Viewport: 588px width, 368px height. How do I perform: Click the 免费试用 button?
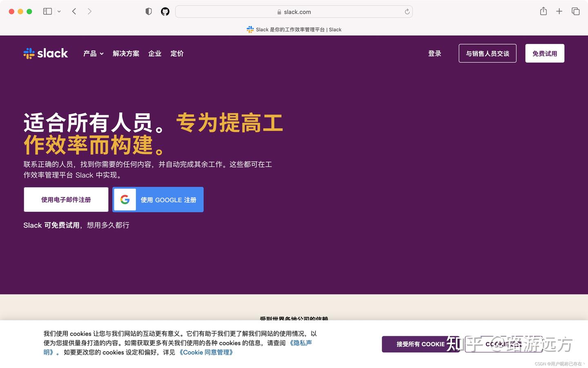point(544,53)
